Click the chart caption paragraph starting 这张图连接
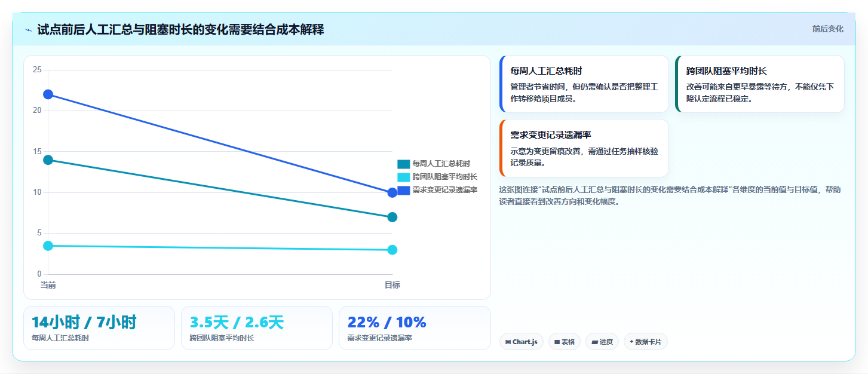 tap(670, 195)
